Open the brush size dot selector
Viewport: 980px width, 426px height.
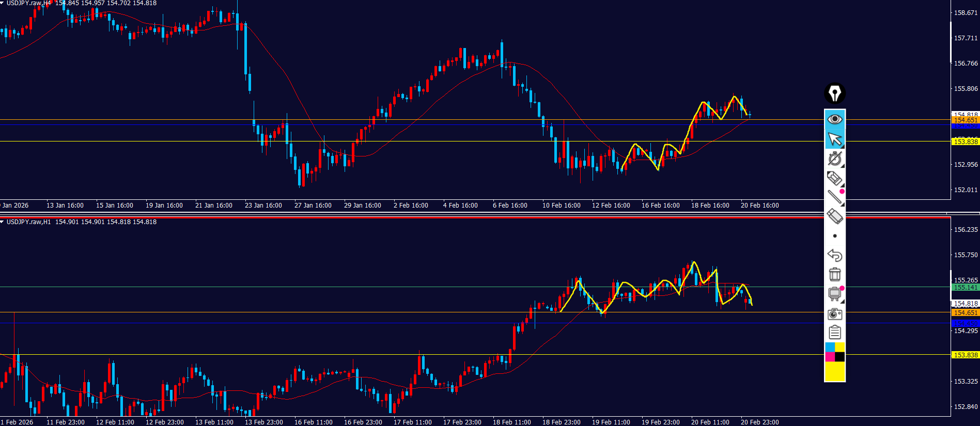tap(834, 236)
